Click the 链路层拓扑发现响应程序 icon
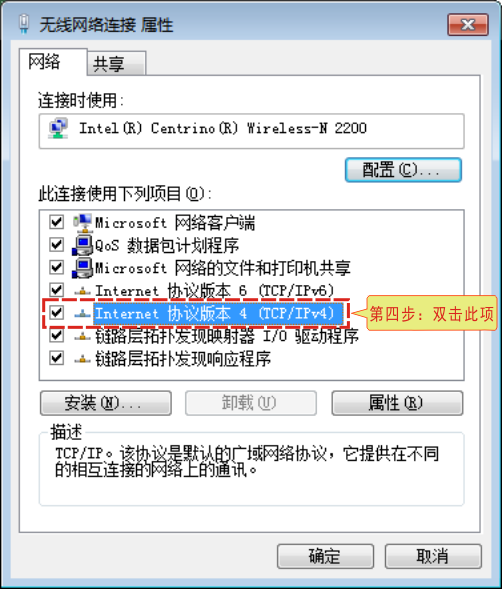502x589 pixels. 83,358
